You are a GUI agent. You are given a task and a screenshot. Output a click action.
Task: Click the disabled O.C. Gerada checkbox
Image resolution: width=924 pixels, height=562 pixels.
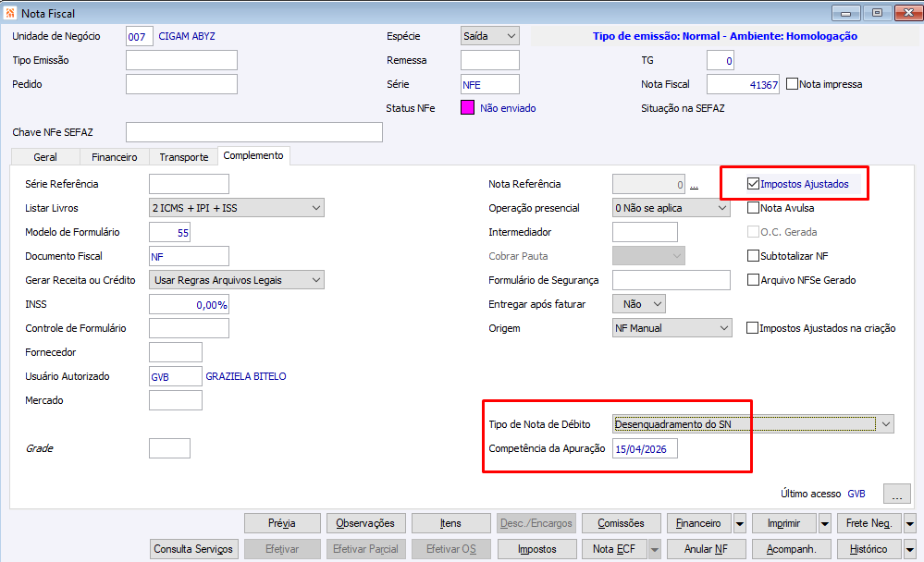tap(753, 232)
